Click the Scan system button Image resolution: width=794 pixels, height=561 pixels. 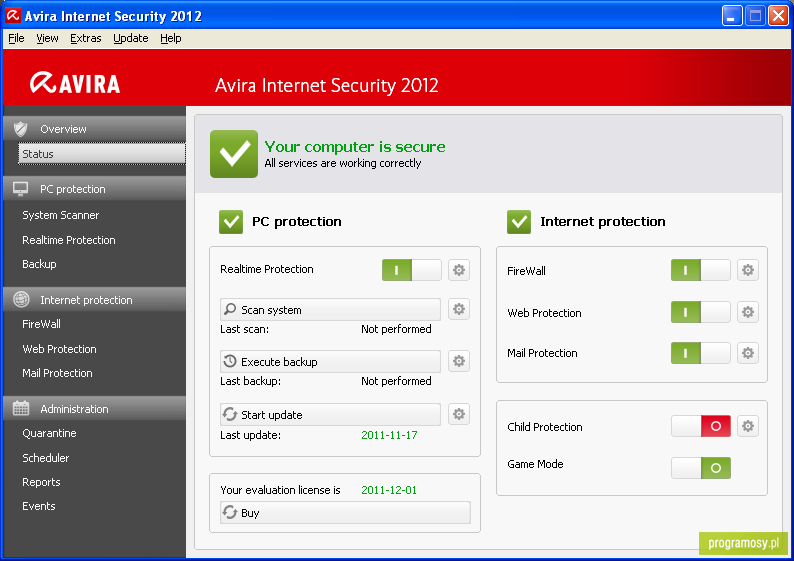coord(330,309)
